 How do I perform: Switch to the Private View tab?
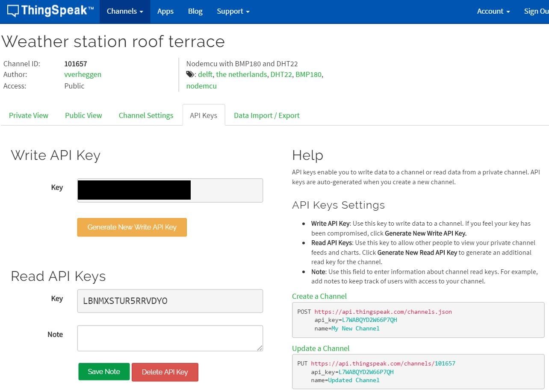click(x=29, y=115)
